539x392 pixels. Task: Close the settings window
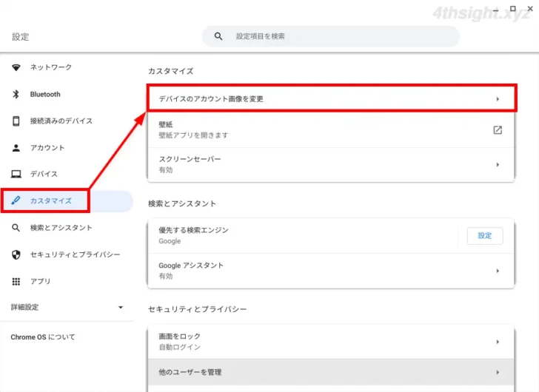pyautogui.click(x=530, y=9)
